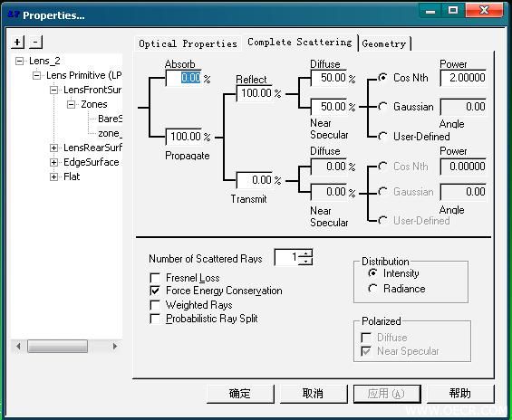Enable Probabilistic Ray Split checkbox
Viewport: 512px width, 420px height.
tap(155, 319)
